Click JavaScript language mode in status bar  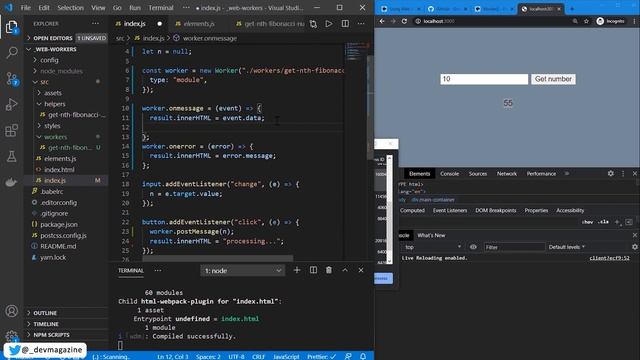coord(286,356)
